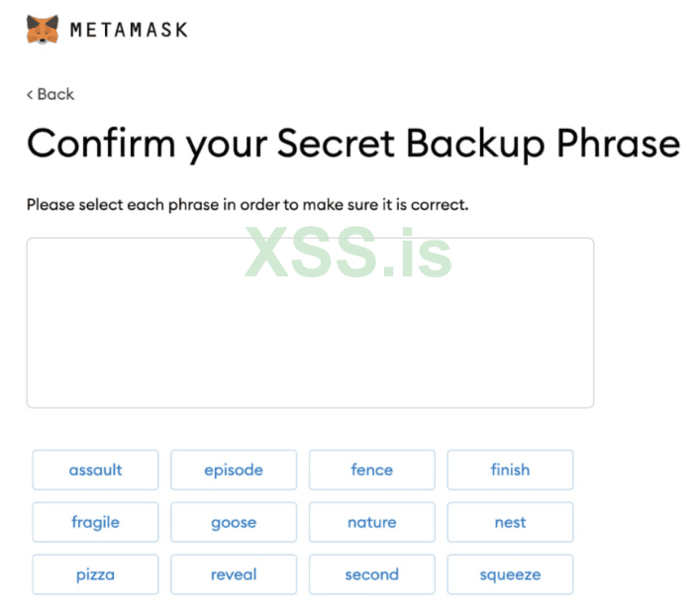Screen dimensions: 696x616
Task: Pick the word "nest"
Action: (x=510, y=522)
